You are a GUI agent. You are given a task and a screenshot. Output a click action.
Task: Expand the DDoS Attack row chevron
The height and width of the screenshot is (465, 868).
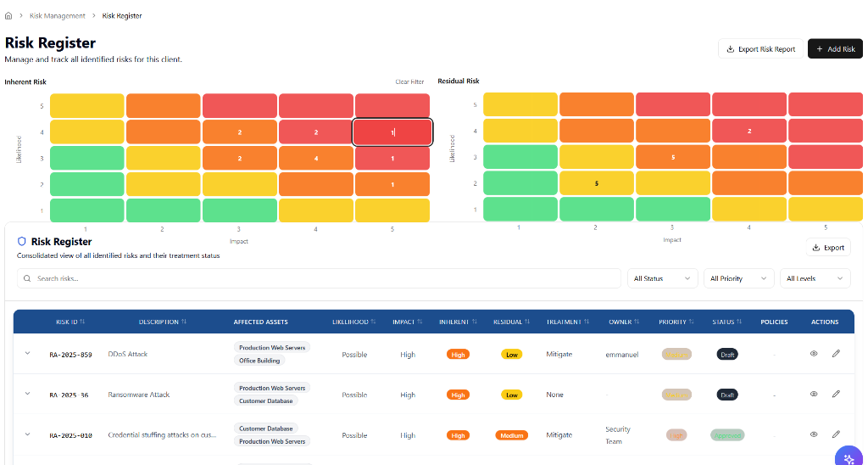click(27, 353)
